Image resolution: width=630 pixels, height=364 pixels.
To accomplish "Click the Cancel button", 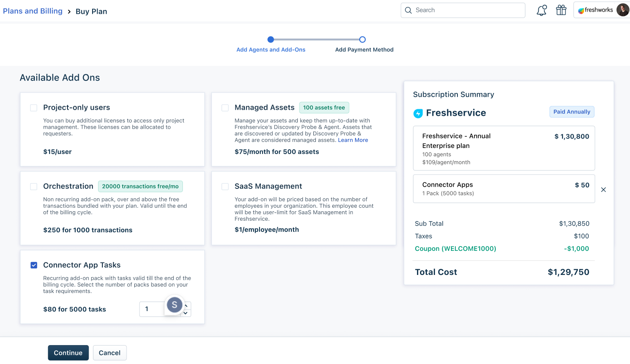I will [110, 353].
